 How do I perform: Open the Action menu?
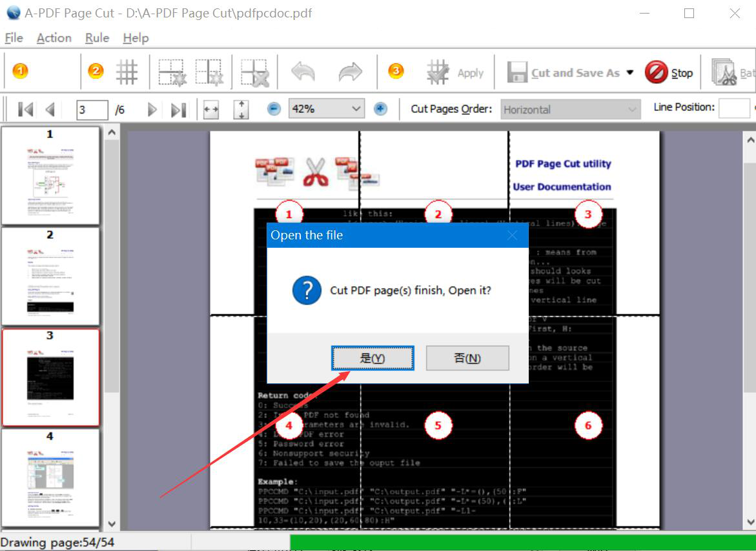click(54, 38)
